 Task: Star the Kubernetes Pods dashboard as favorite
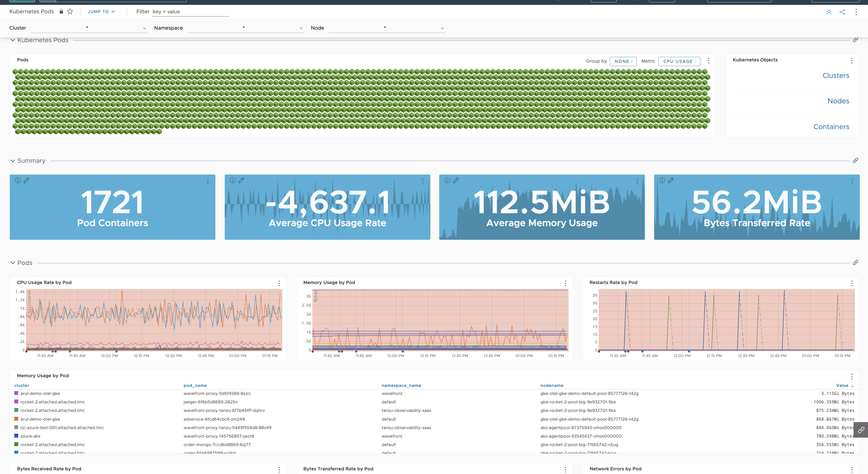[70, 11]
